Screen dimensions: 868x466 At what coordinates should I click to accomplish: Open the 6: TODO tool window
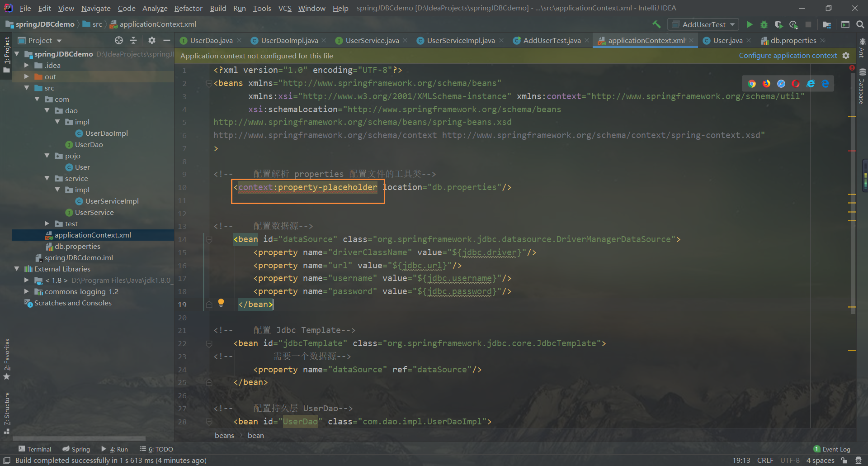[x=156, y=449]
